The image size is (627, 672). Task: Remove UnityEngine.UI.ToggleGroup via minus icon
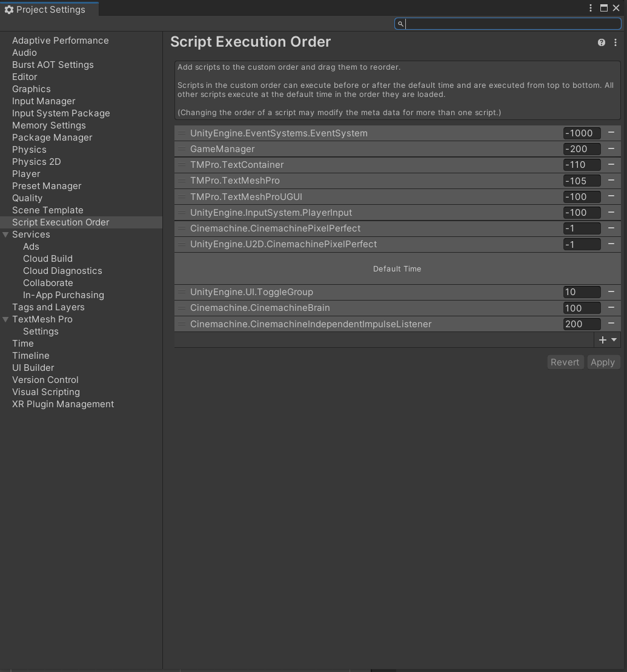611,292
